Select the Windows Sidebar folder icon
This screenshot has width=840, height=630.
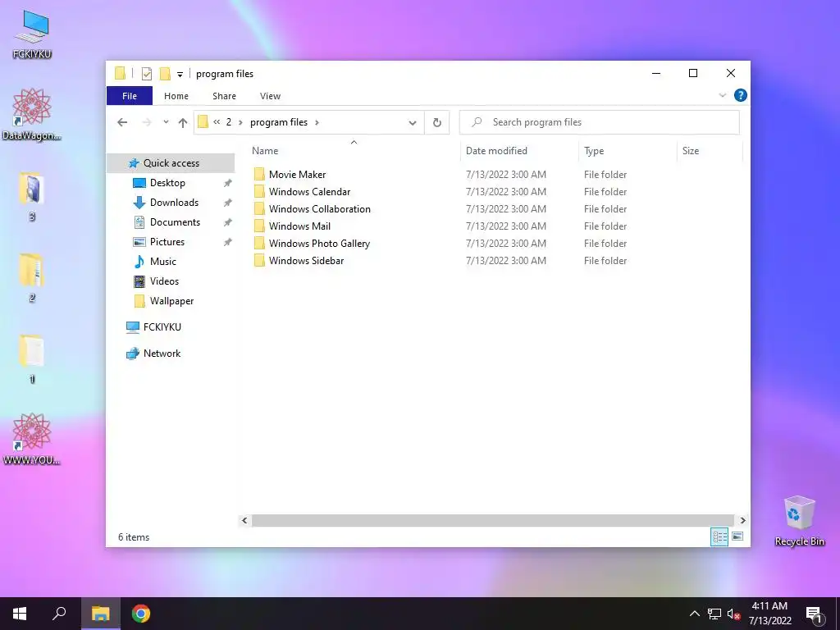click(x=259, y=260)
